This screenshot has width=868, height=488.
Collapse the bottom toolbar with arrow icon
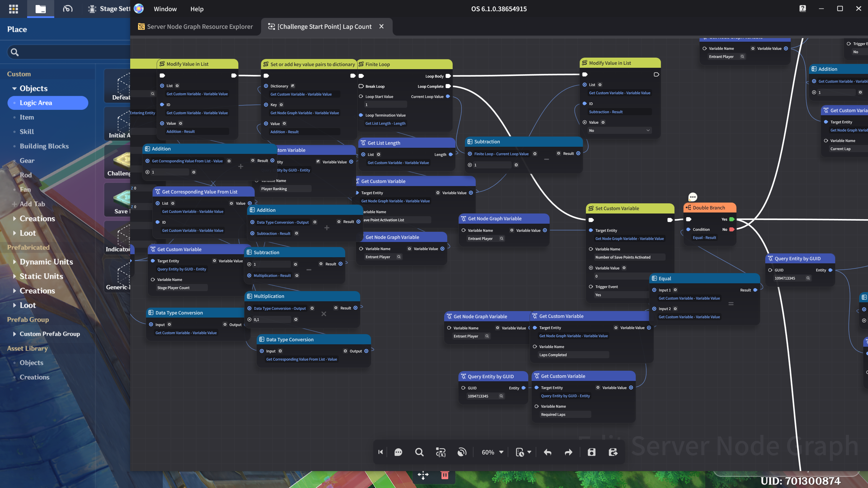[380, 452]
